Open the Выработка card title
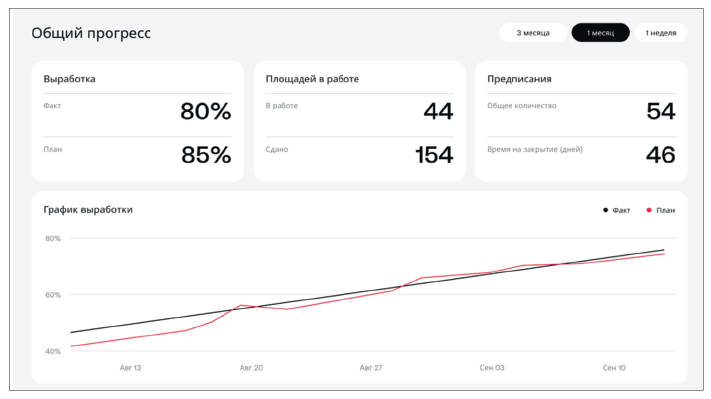711x399 pixels. [x=69, y=79]
